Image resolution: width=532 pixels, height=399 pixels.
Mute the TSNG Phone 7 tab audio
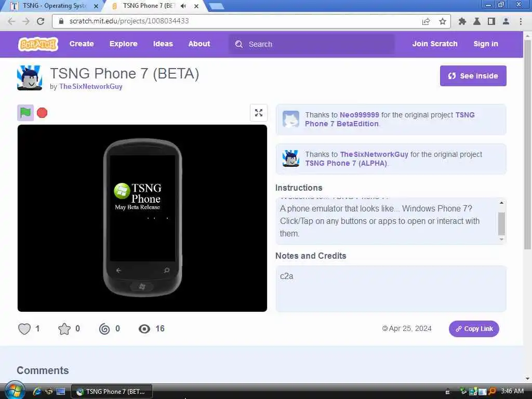tap(183, 6)
